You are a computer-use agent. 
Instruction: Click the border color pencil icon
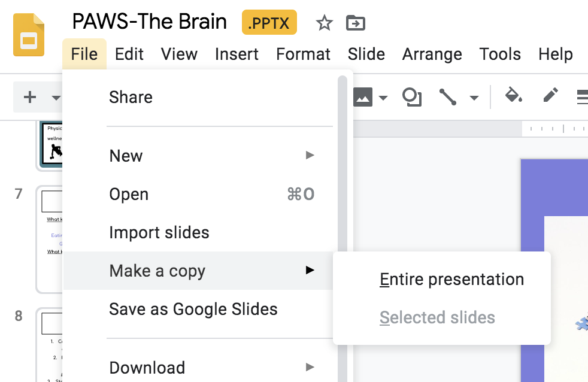550,96
